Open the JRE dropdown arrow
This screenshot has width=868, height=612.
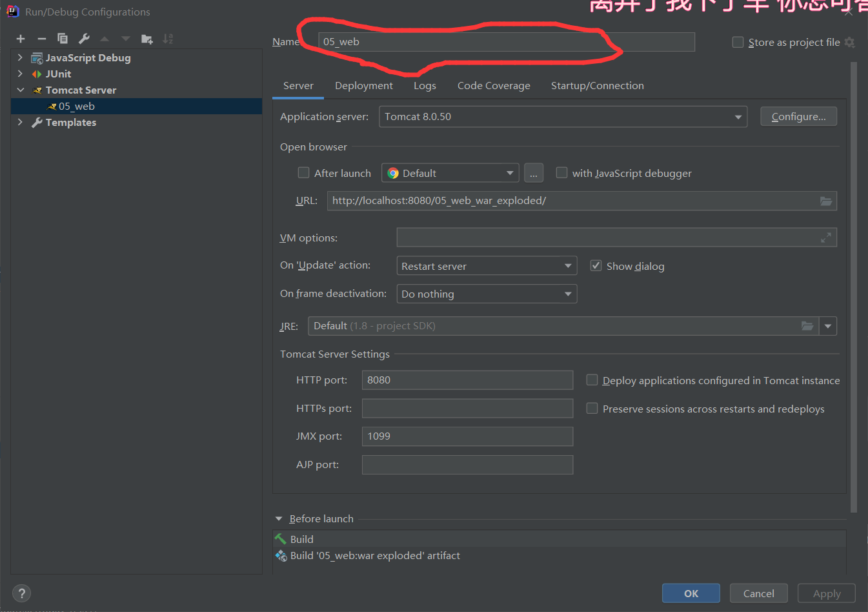point(828,326)
